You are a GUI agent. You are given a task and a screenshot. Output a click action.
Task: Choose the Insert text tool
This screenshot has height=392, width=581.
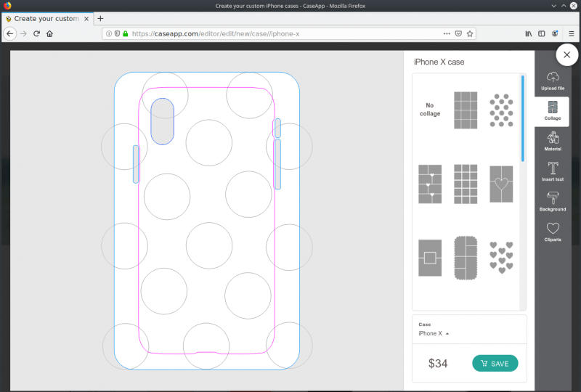(553, 171)
